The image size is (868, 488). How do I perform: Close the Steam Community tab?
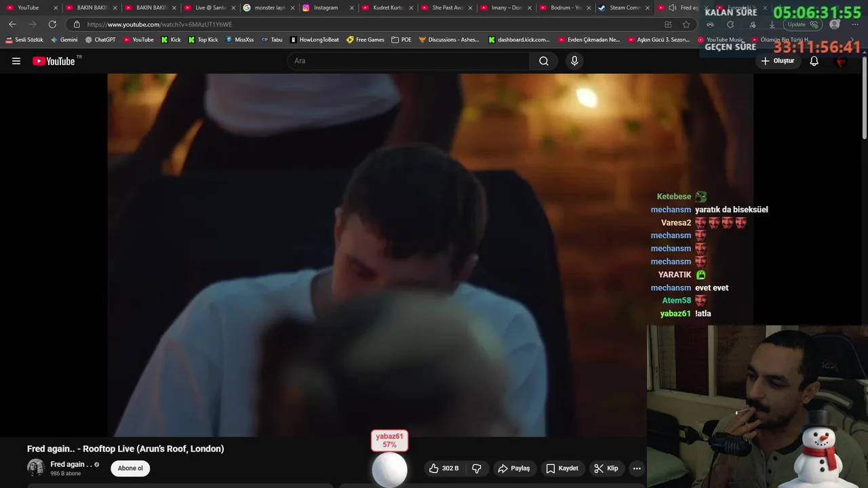[648, 7]
